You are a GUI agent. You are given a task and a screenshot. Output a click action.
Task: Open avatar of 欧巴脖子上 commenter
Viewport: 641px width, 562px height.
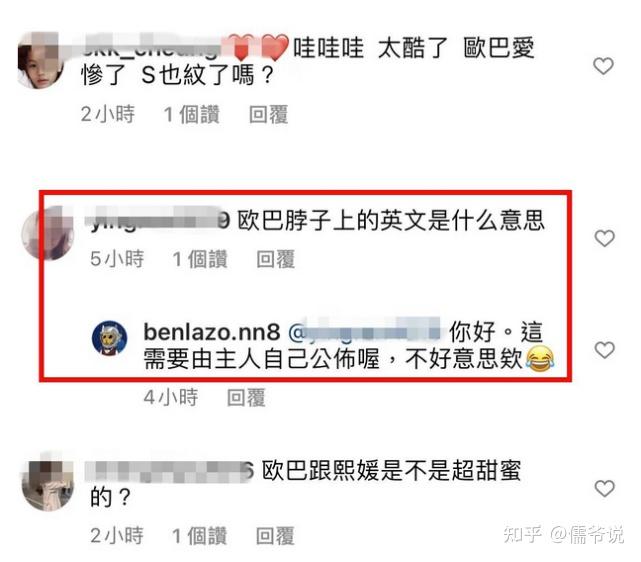tap(47, 233)
